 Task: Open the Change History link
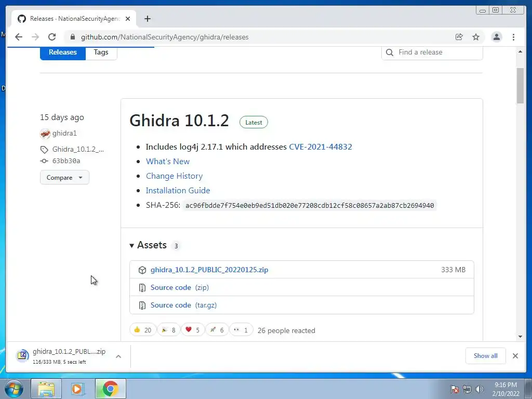(174, 176)
